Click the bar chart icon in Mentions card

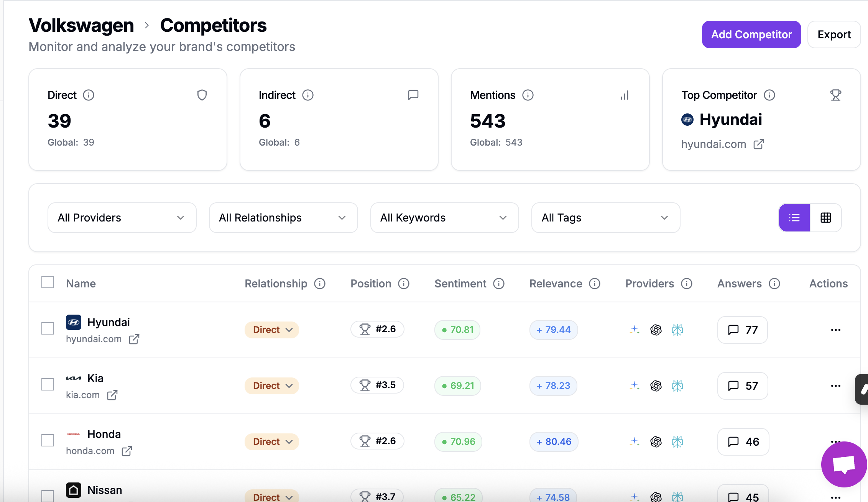[625, 95]
